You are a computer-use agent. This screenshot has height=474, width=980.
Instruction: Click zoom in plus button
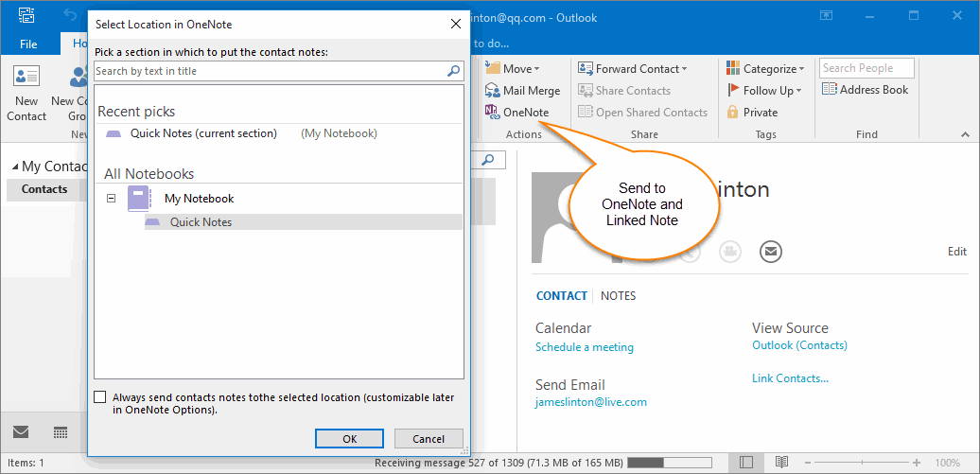[917, 463]
